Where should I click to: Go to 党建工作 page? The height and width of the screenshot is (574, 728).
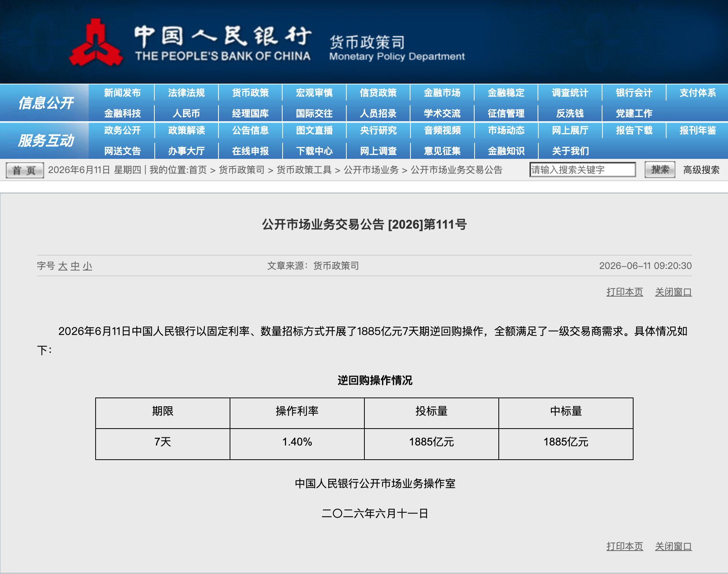click(x=634, y=114)
